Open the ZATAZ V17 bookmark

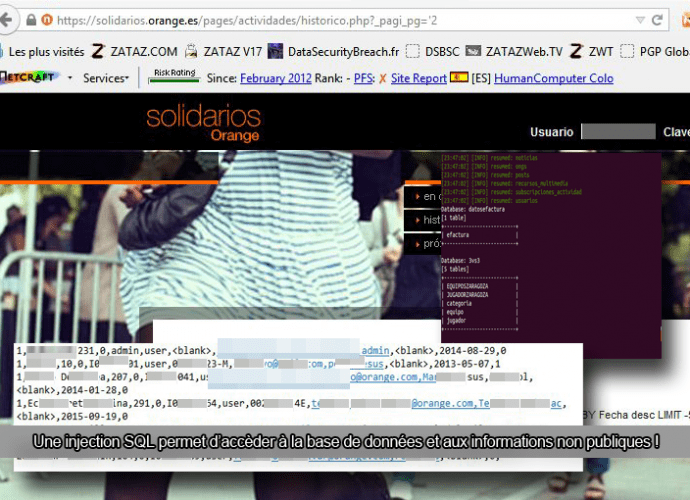coord(232,52)
